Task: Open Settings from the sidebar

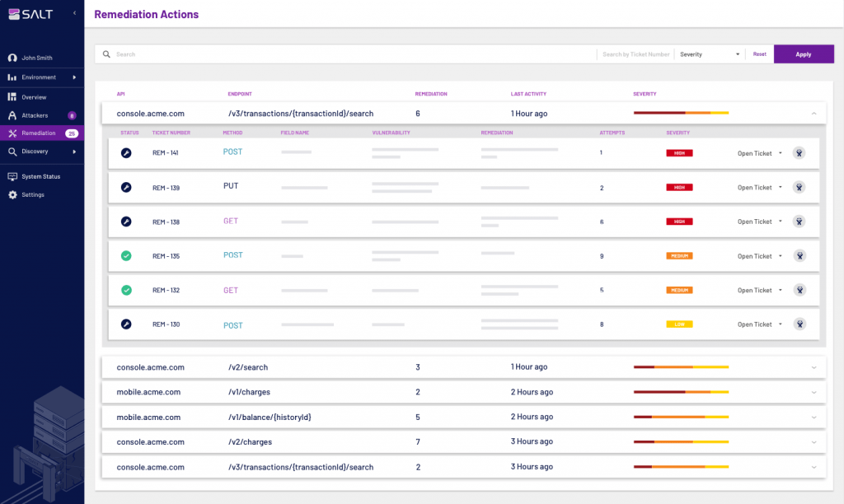Action: (x=33, y=194)
